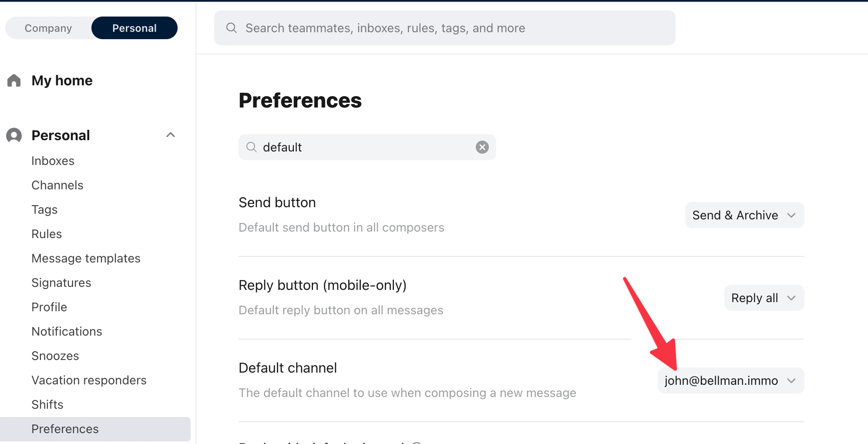This screenshot has width=868, height=444.
Task: Click the magnifier icon in the preferences search
Action: click(251, 147)
